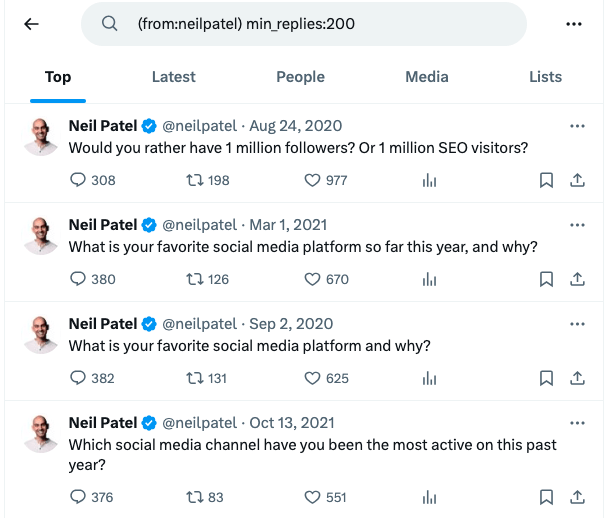Open the Media tab
The height and width of the screenshot is (518, 605).
[x=427, y=77]
